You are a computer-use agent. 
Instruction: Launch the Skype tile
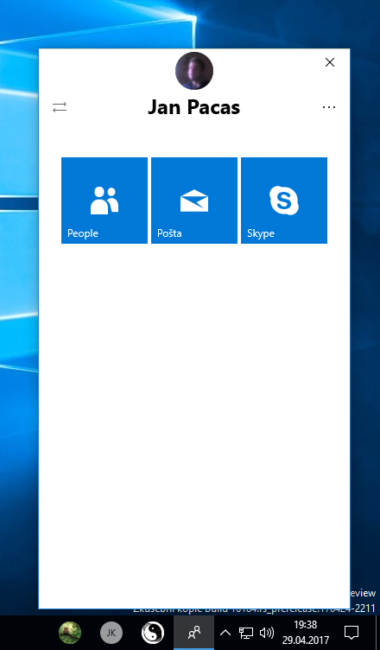pyautogui.click(x=284, y=200)
